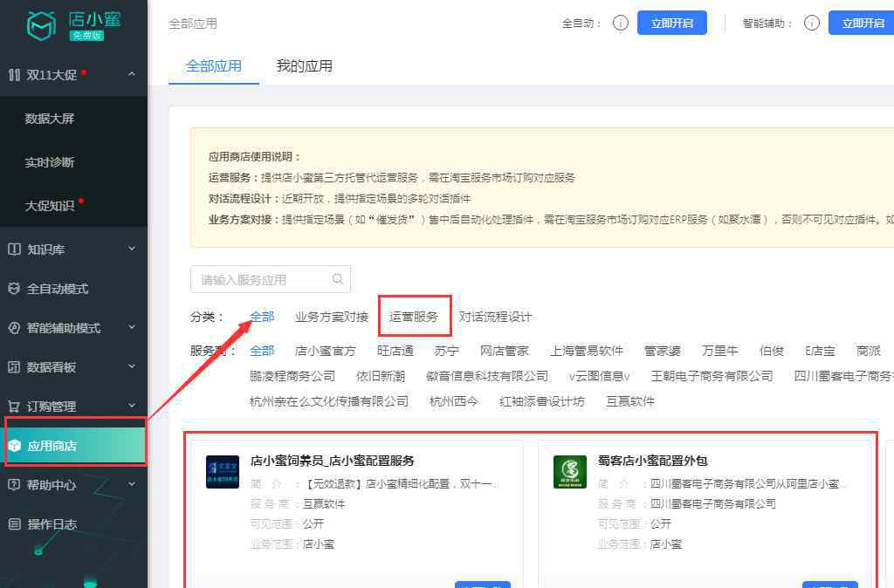Open the 蜀客店小蜜配置外包 app title
The height and width of the screenshot is (588, 894).
click(653, 461)
